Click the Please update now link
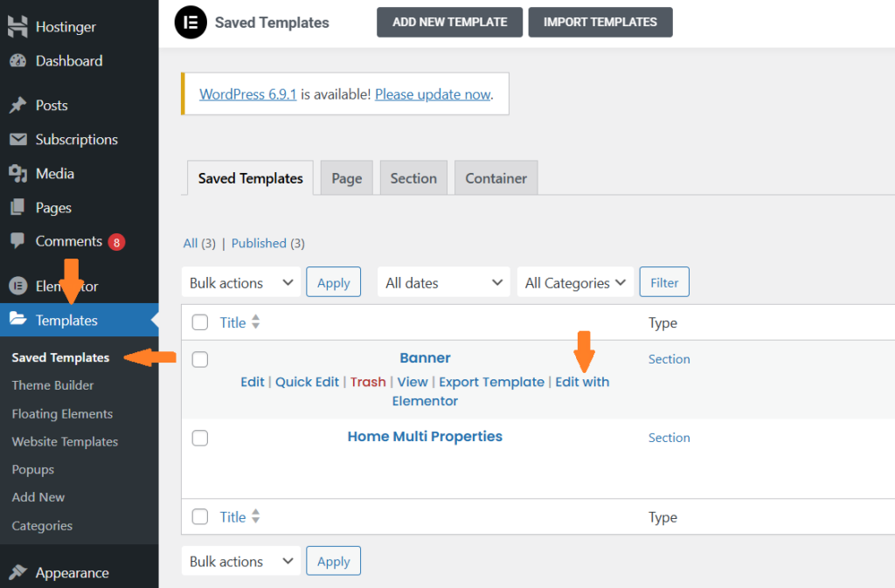 point(433,94)
